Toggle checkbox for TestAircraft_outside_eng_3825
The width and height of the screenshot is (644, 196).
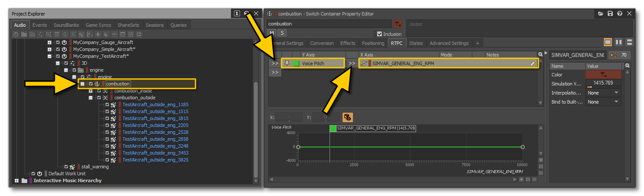click(107, 160)
